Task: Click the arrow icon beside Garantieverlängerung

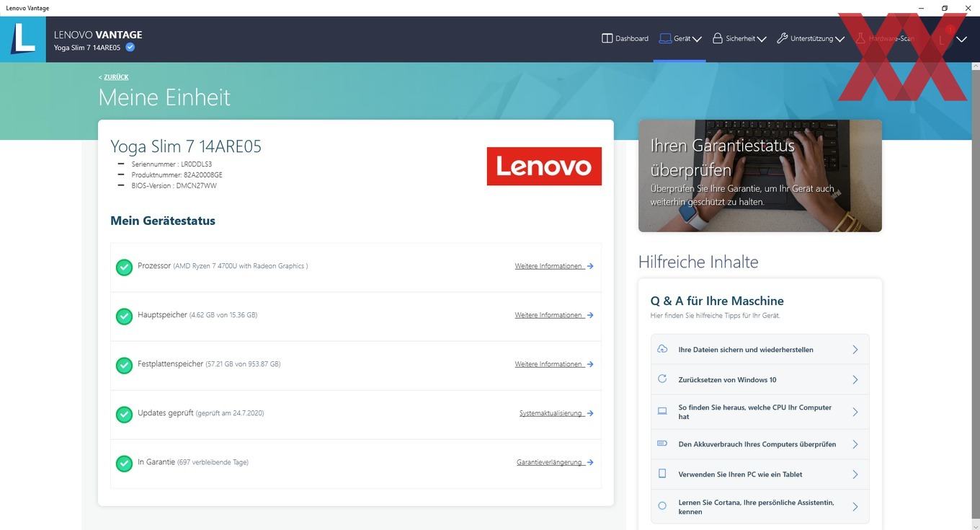Action: point(590,462)
